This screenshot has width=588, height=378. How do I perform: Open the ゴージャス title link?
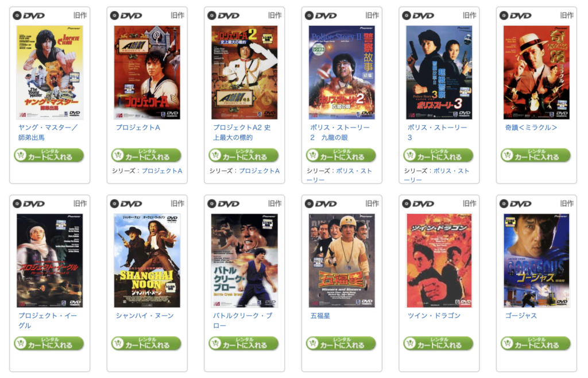click(x=521, y=316)
